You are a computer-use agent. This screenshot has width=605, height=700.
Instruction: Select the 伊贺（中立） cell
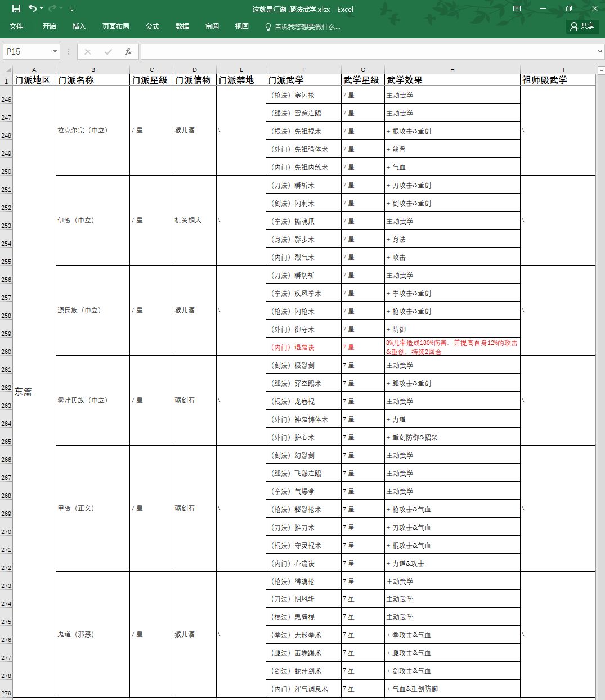[x=93, y=221]
